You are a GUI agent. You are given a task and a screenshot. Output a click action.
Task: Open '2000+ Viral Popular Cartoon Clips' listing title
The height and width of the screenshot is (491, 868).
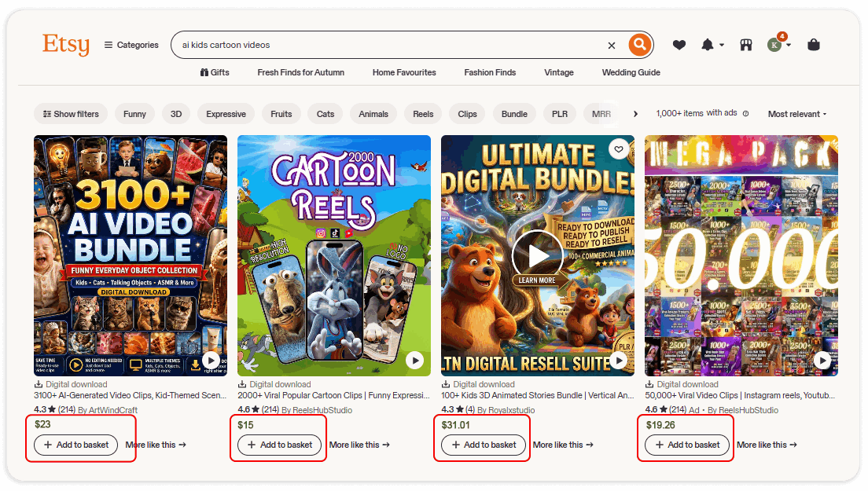pos(334,395)
